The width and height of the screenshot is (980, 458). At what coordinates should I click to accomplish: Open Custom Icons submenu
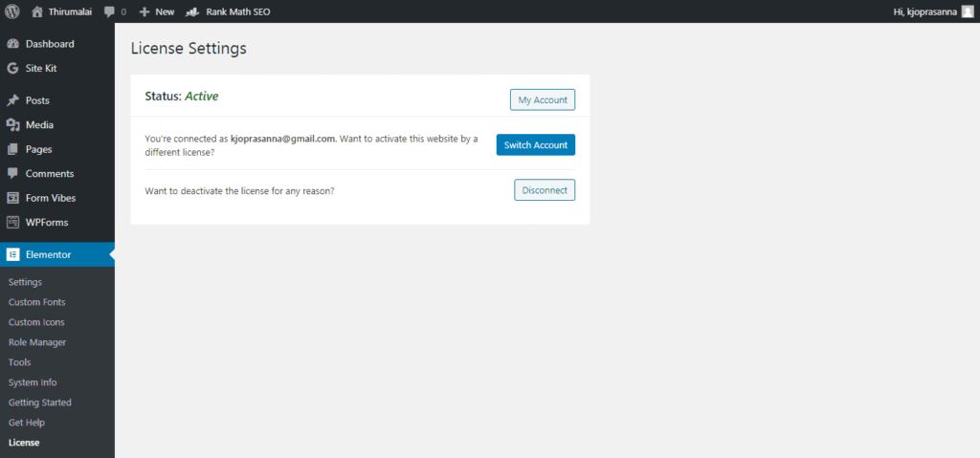36,322
